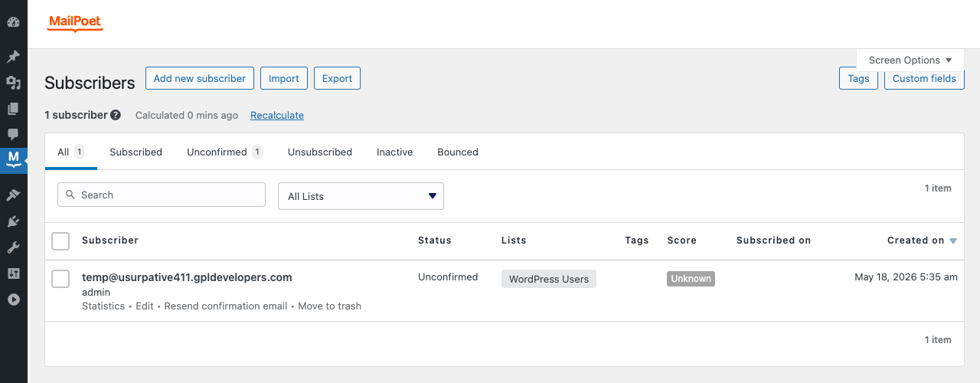
Task: Open the Comments sidebar icon
Action: (x=13, y=135)
